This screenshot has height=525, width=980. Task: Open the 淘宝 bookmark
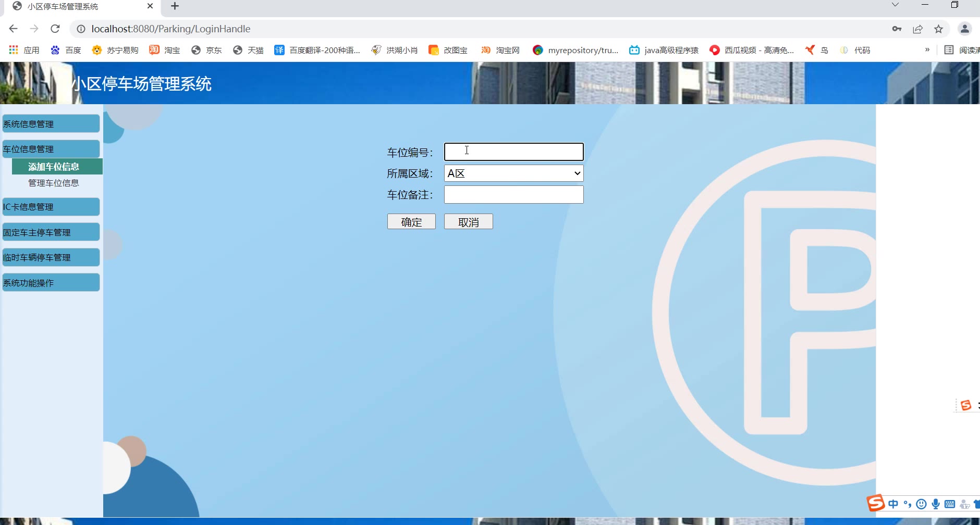[165, 50]
